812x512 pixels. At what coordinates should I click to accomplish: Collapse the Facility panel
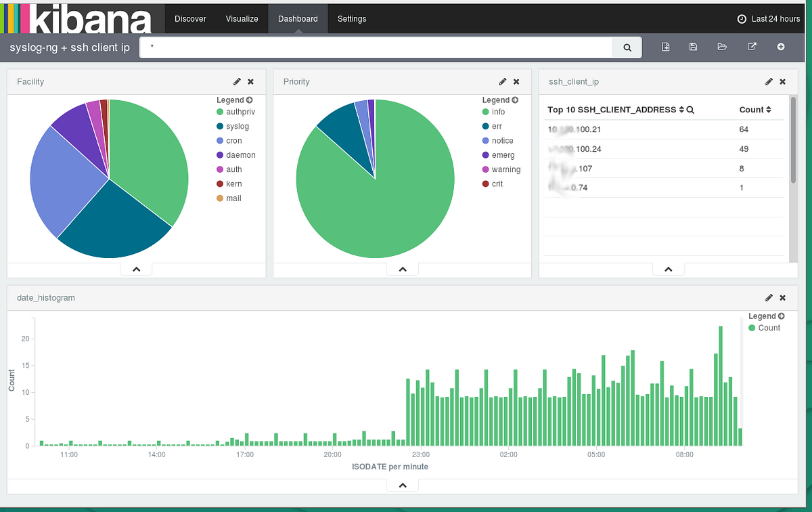pos(135,268)
